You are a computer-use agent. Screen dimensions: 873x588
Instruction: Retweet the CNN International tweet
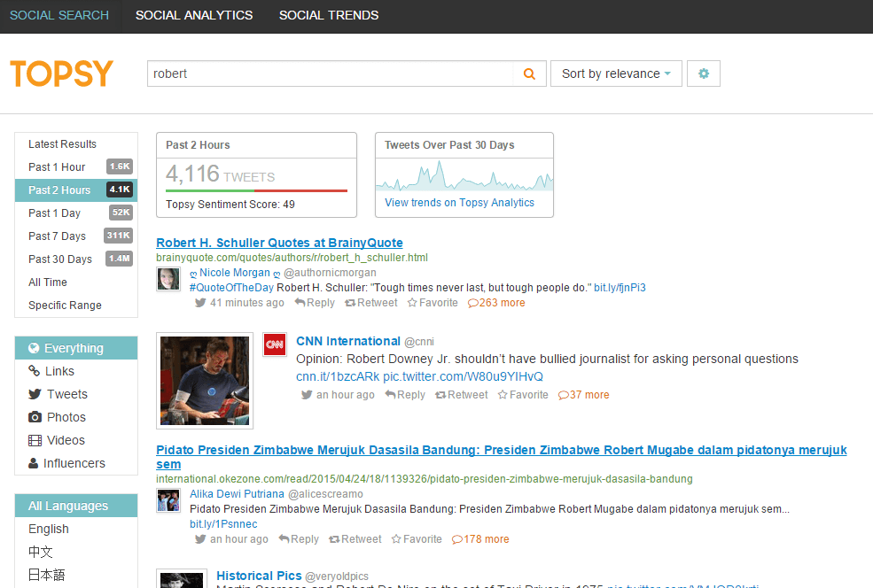click(461, 395)
